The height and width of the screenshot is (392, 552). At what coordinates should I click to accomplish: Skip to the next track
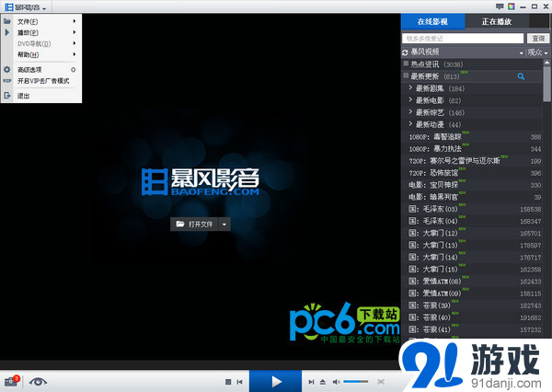click(x=311, y=382)
